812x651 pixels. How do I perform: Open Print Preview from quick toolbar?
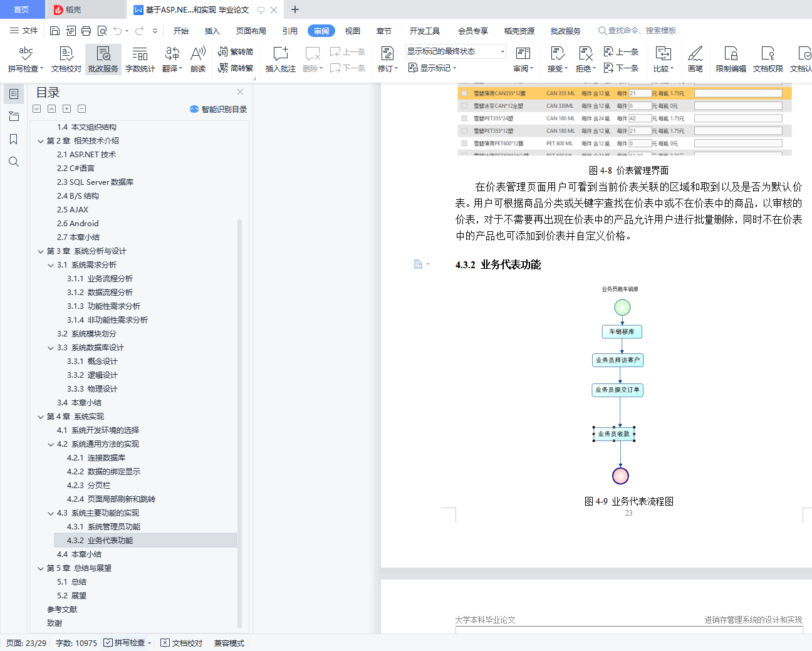tap(102, 31)
